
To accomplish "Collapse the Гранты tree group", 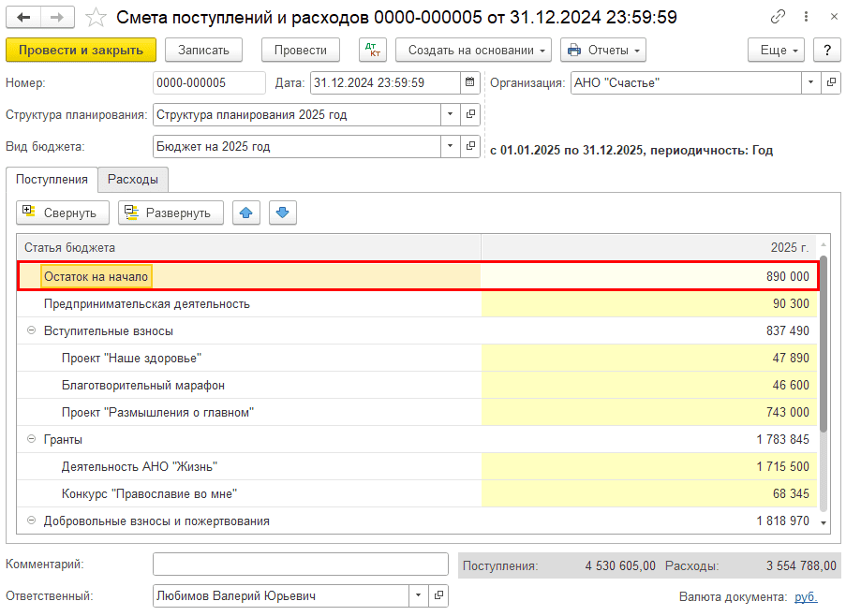I will click(x=31, y=439).
